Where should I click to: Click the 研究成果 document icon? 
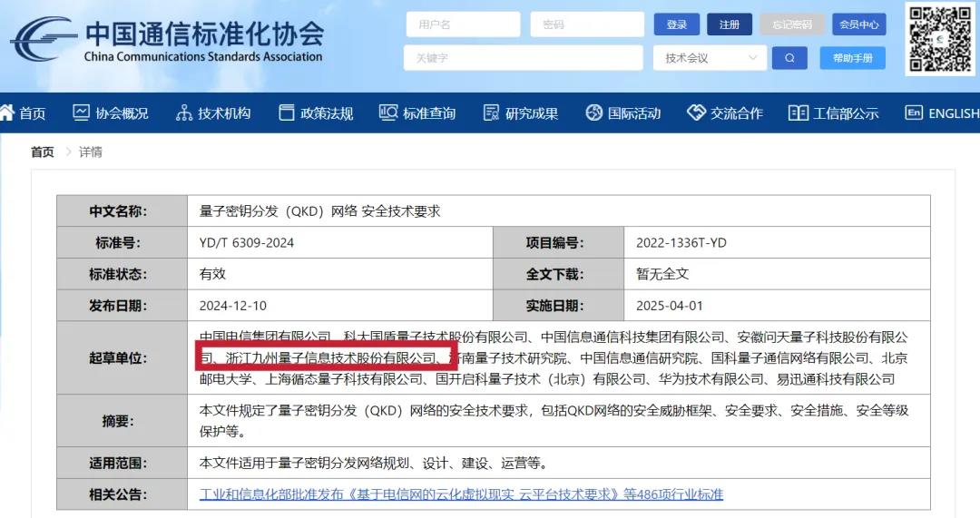[492, 113]
